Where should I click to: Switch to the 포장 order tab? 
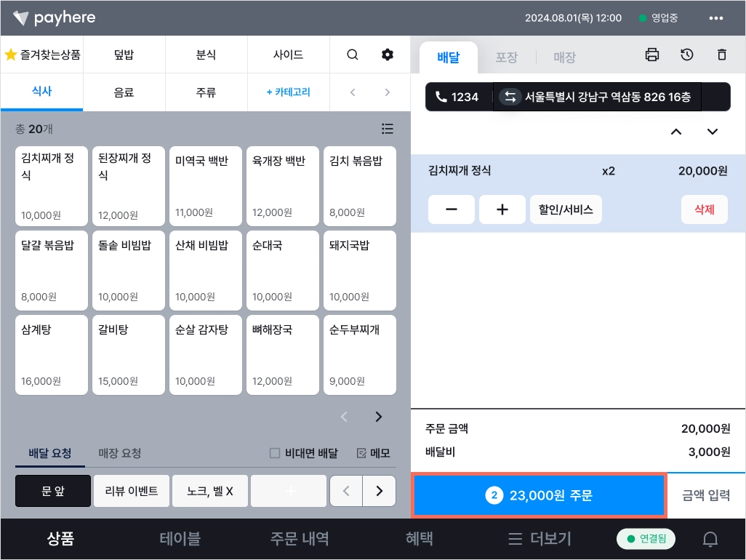click(506, 57)
